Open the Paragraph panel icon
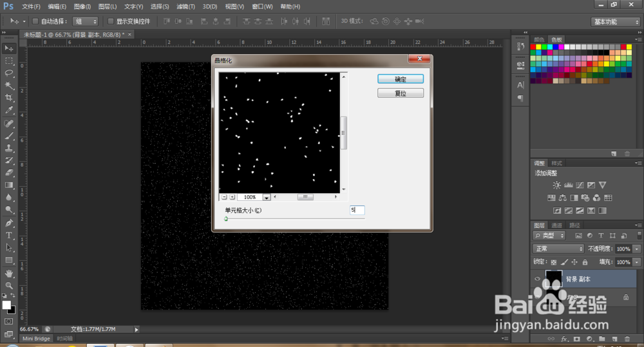Image resolution: width=644 pixels, height=347 pixels. point(520,98)
